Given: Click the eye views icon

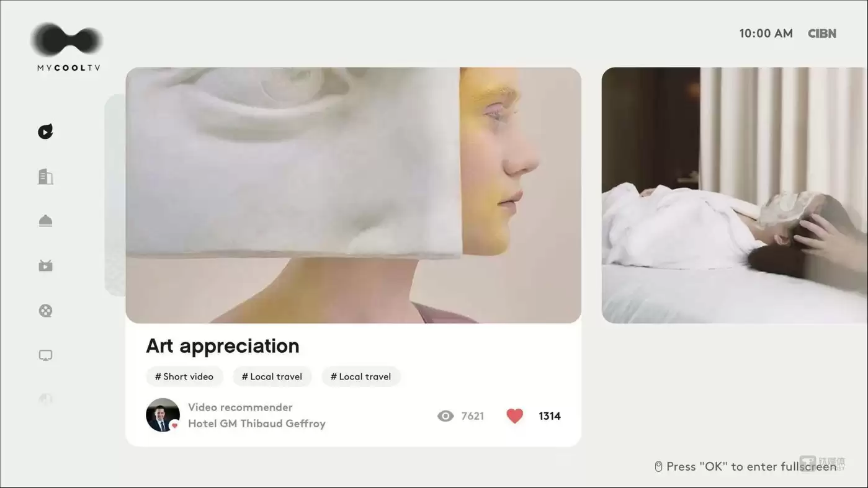Looking at the screenshot, I should [445, 416].
